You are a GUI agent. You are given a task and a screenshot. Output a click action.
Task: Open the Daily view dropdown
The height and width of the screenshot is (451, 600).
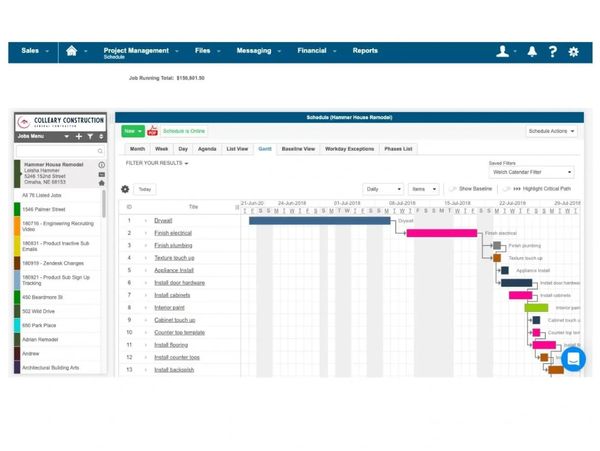[382, 189]
